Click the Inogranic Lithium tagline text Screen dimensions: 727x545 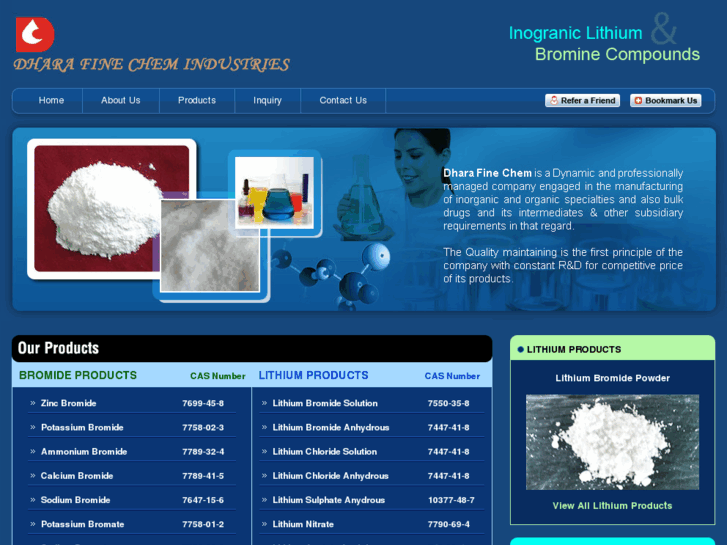pyautogui.click(x=575, y=33)
